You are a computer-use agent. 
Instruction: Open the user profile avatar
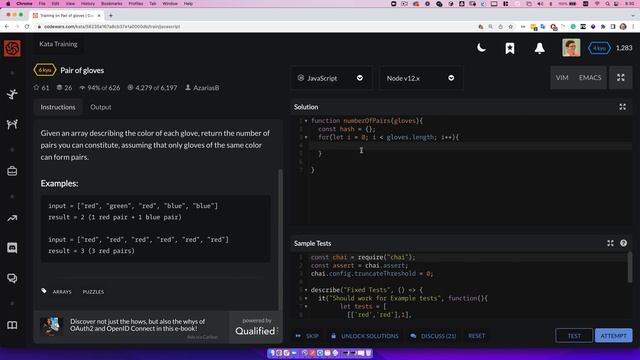pos(571,48)
